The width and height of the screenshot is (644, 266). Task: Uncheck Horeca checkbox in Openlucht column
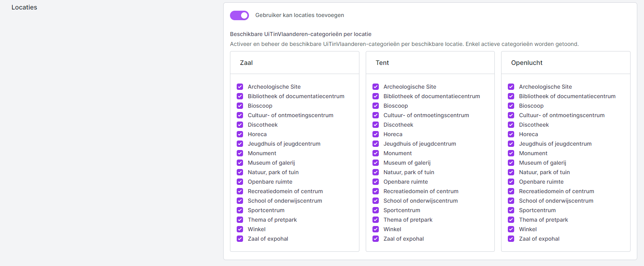(511, 134)
